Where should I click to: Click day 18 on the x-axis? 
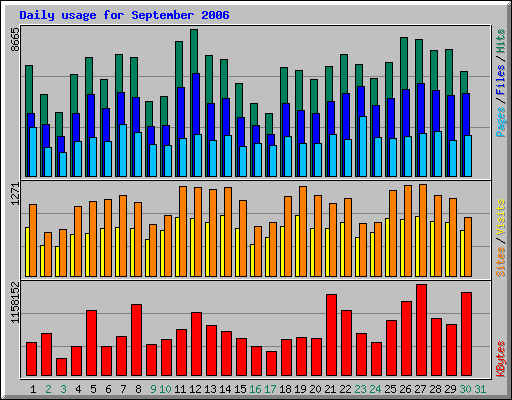point(285,389)
